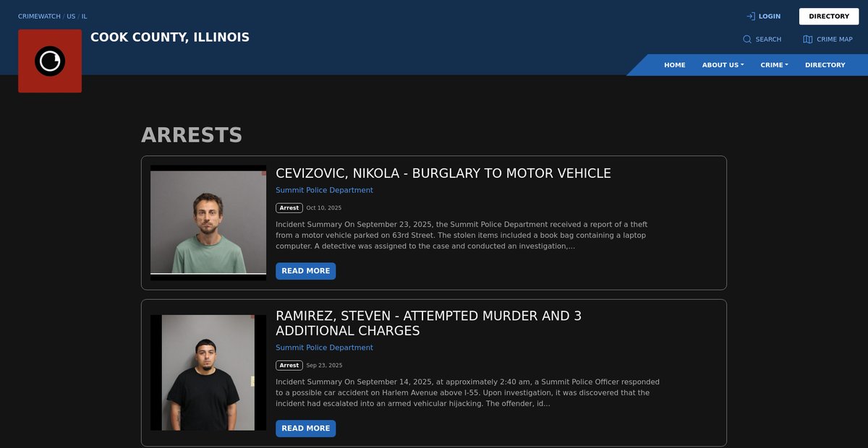Click READ MORE for Ramirez arrest
The width and height of the screenshot is (868, 448).
point(305,428)
